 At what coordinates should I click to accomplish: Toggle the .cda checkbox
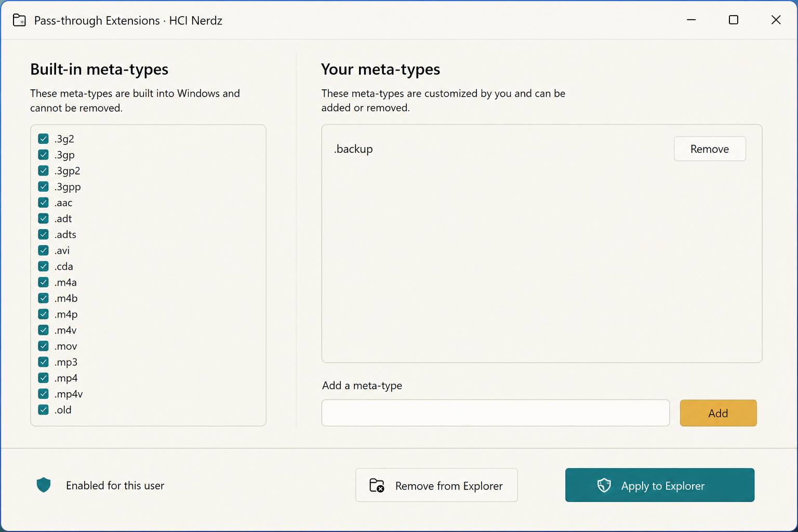pyautogui.click(x=44, y=267)
